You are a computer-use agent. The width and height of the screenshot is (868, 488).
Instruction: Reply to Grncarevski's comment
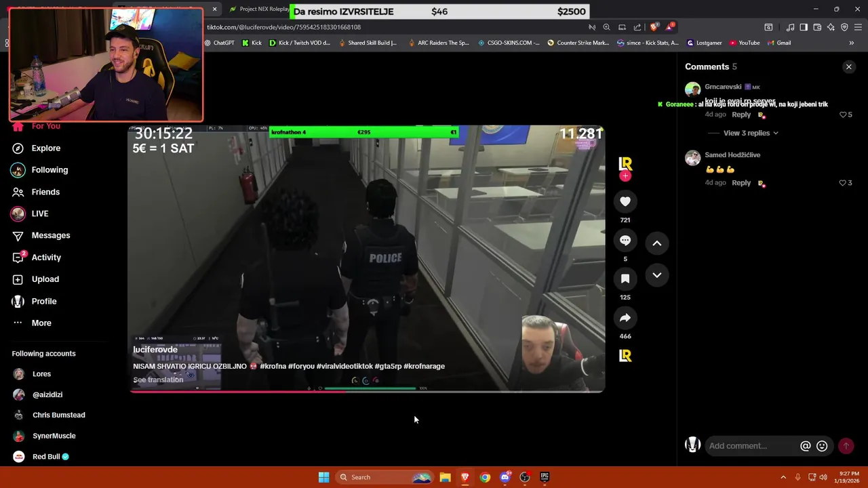pyautogui.click(x=741, y=115)
